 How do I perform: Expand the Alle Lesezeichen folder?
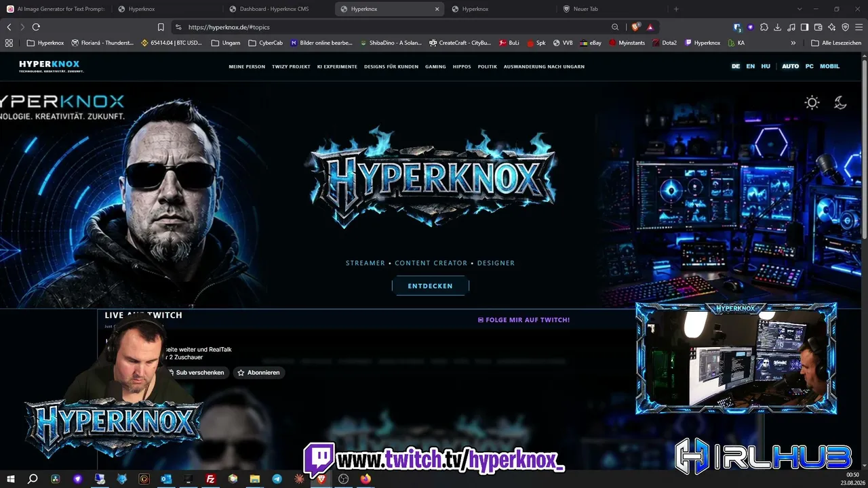(x=836, y=43)
